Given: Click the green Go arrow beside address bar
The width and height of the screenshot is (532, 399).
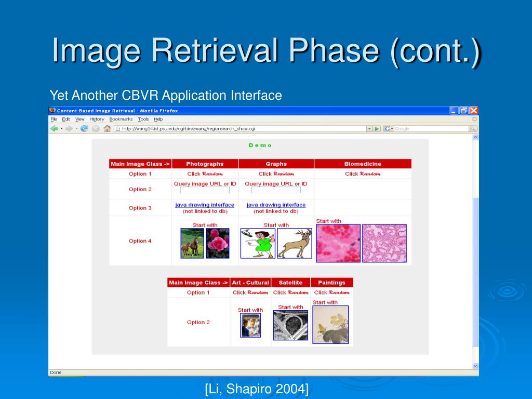Looking at the screenshot, I should [x=377, y=129].
